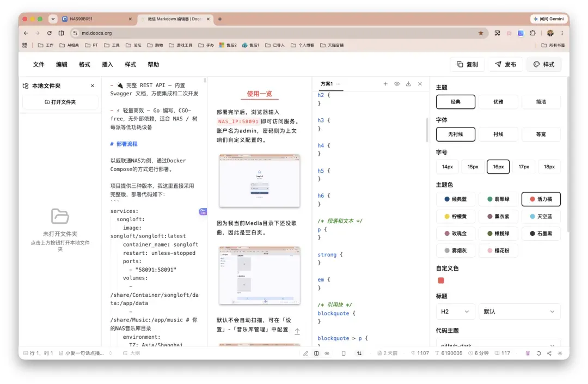Open the 格式 menu
The image size is (588, 384).
pos(84,64)
